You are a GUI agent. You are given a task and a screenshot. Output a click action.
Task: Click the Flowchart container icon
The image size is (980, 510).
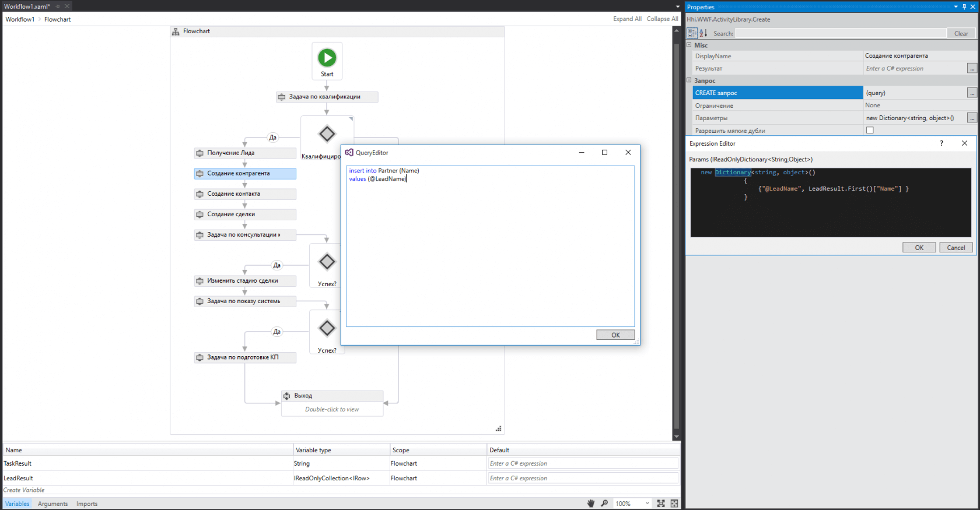[x=176, y=31]
